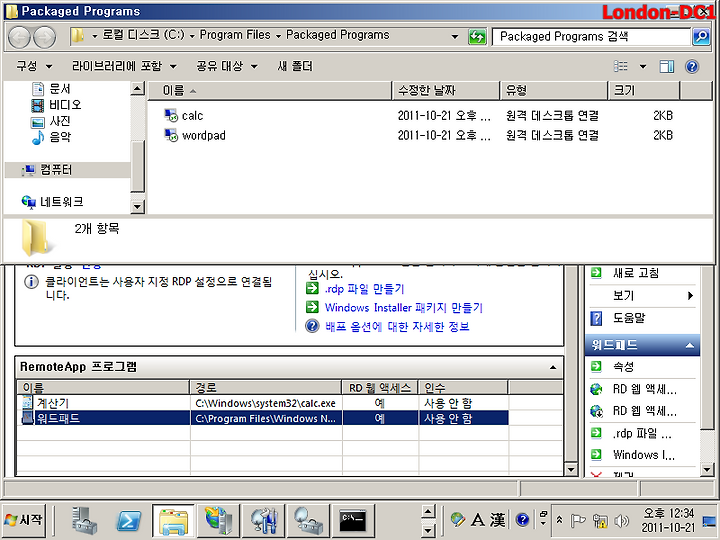The height and width of the screenshot is (540, 720).
Task: Click 새로 고침 action in actions pane
Action: coord(636,273)
